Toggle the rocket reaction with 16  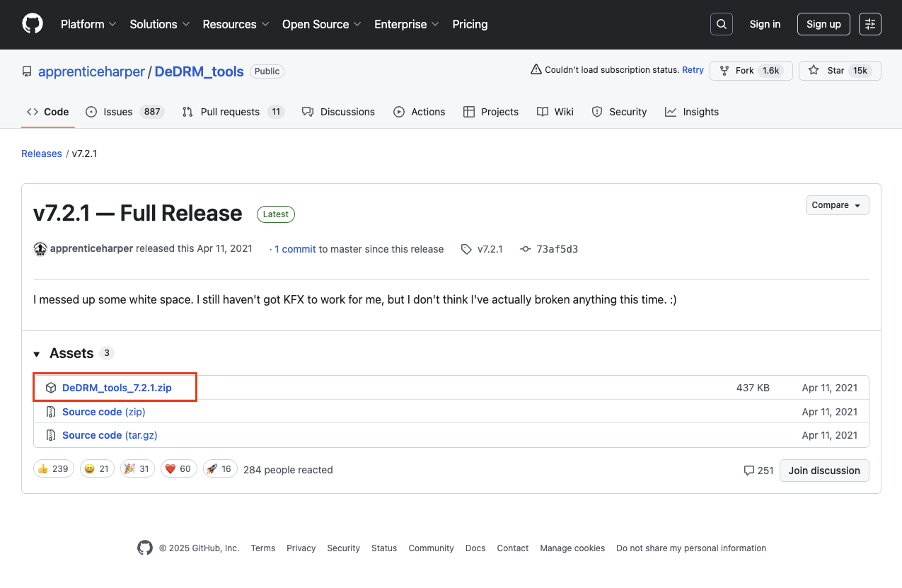click(219, 468)
